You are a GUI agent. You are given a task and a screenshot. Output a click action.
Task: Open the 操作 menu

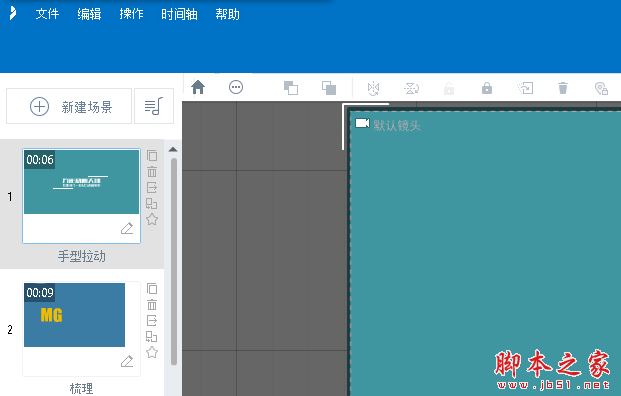(131, 14)
